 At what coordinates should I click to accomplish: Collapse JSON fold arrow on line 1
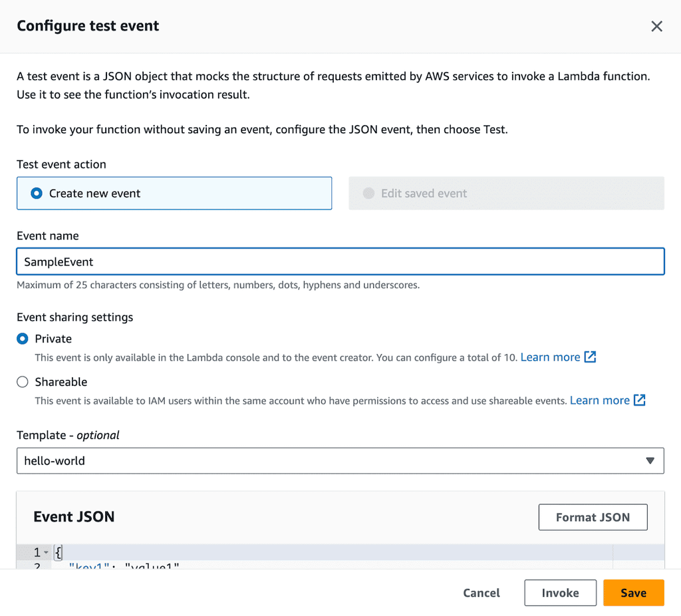pyautogui.click(x=46, y=553)
